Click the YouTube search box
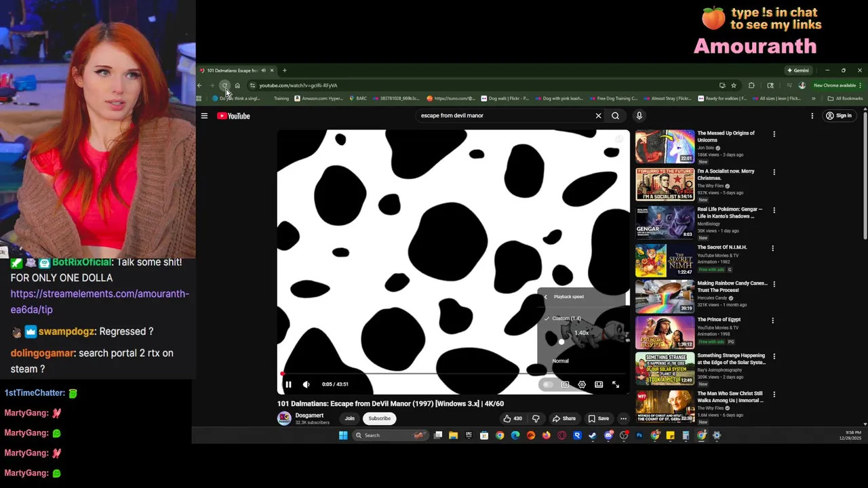Screen dimensions: 868x488 505,115
